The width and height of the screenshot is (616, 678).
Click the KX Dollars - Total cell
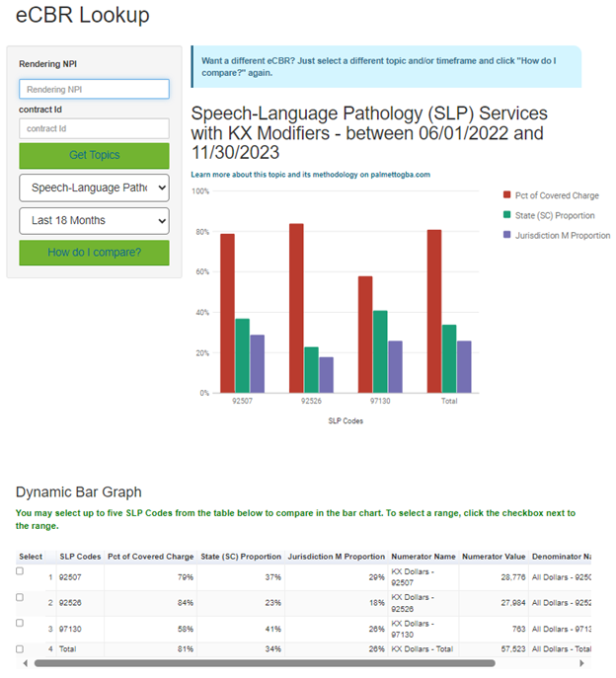[423, 649]
